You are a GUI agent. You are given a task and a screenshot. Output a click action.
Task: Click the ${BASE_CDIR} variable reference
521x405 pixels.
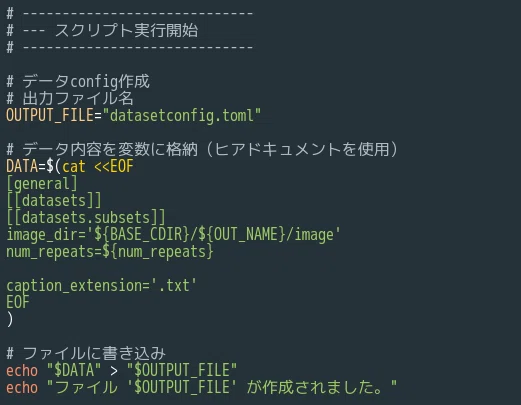pos(142,234)
